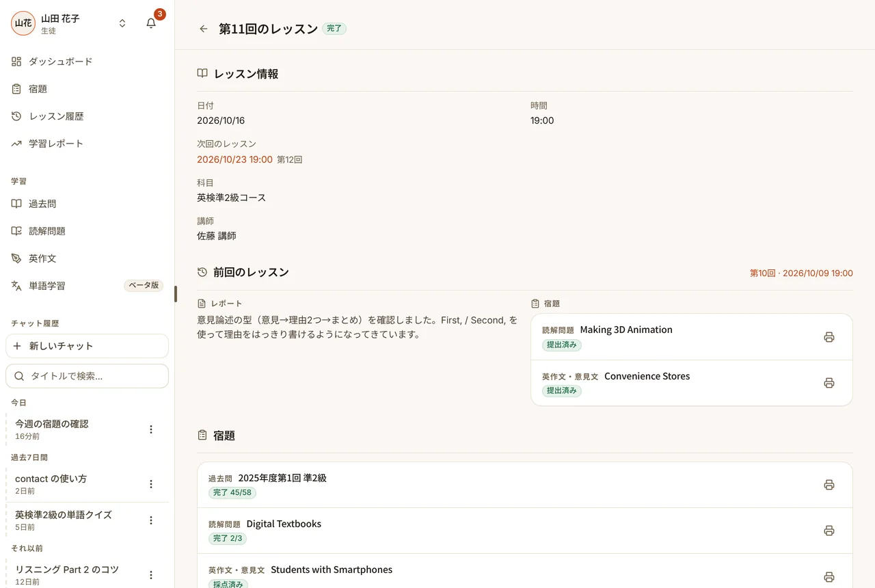The height and width of the screenshot is (588, 875).
Task: Select 読解問題 in the sidebar
Action: (x=87, y=231)
